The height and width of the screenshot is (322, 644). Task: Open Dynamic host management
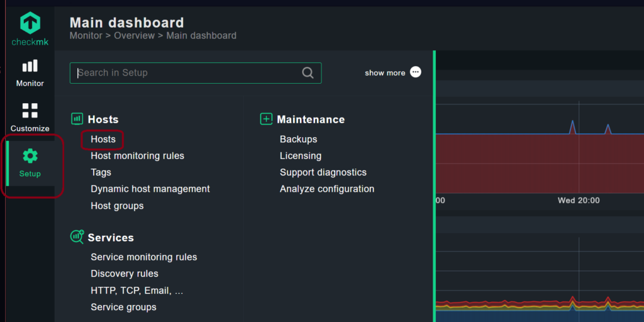coord(150,189)
